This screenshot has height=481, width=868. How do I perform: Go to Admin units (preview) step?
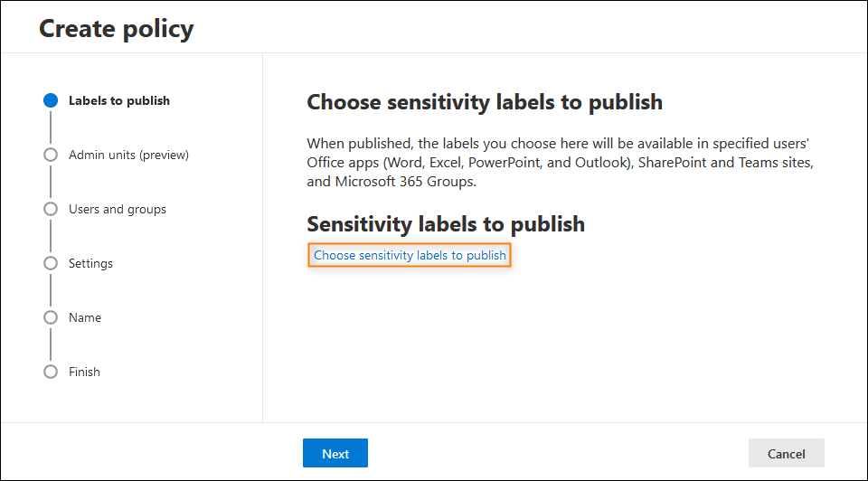[128, 155]
